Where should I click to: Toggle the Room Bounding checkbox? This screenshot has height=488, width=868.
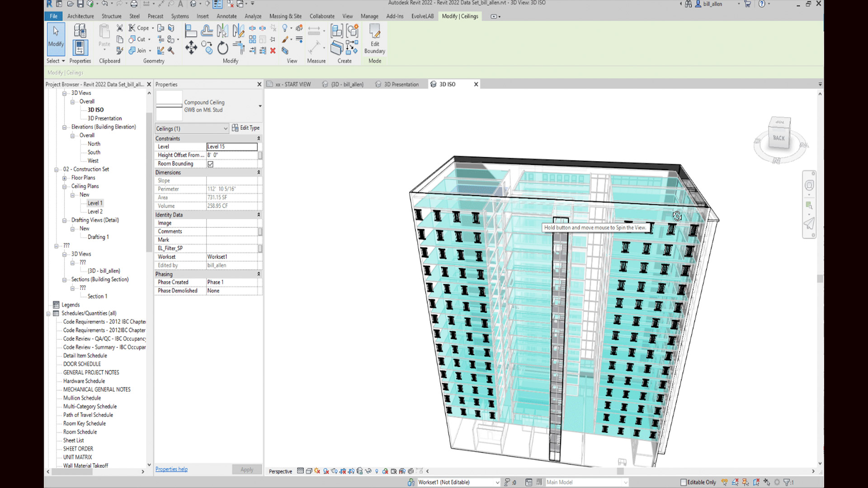coord(210,164)
